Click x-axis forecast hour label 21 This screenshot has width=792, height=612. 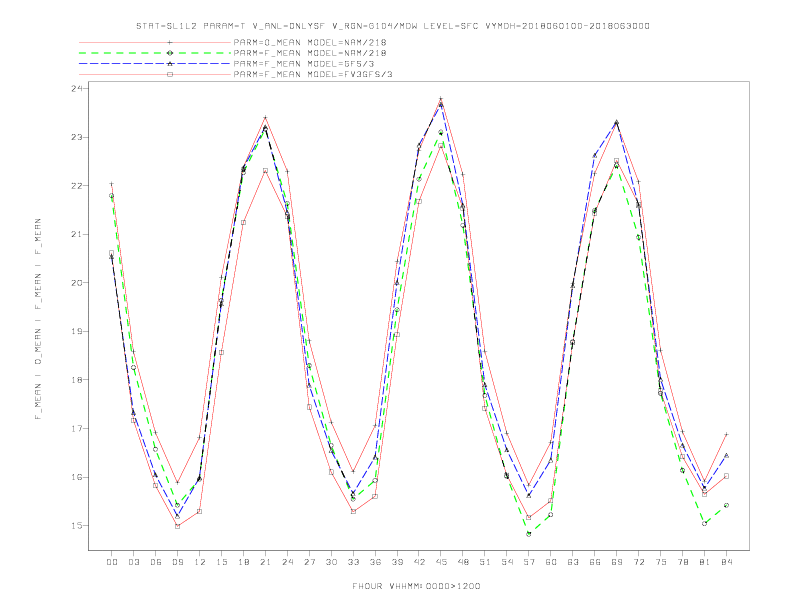(x=265, y=562)
